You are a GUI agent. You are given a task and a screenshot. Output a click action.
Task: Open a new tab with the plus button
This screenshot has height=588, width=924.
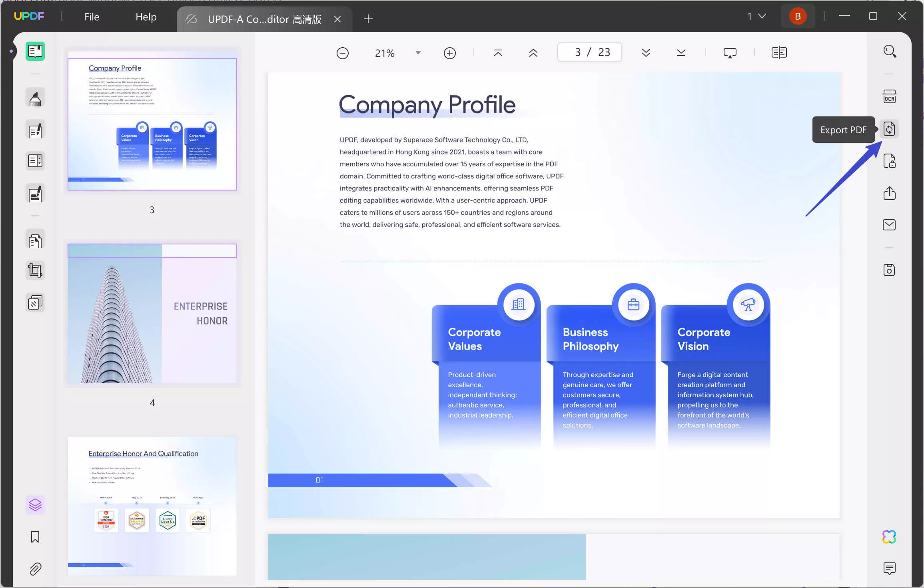click(368, 19)
